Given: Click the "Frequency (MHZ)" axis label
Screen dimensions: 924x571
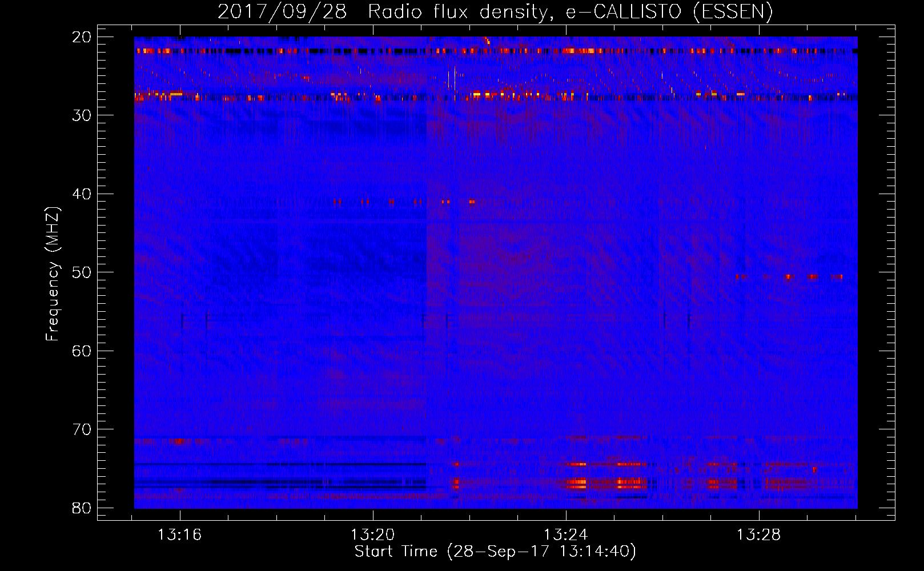Looking at the screenshot, I should click(x=53, y=274).
